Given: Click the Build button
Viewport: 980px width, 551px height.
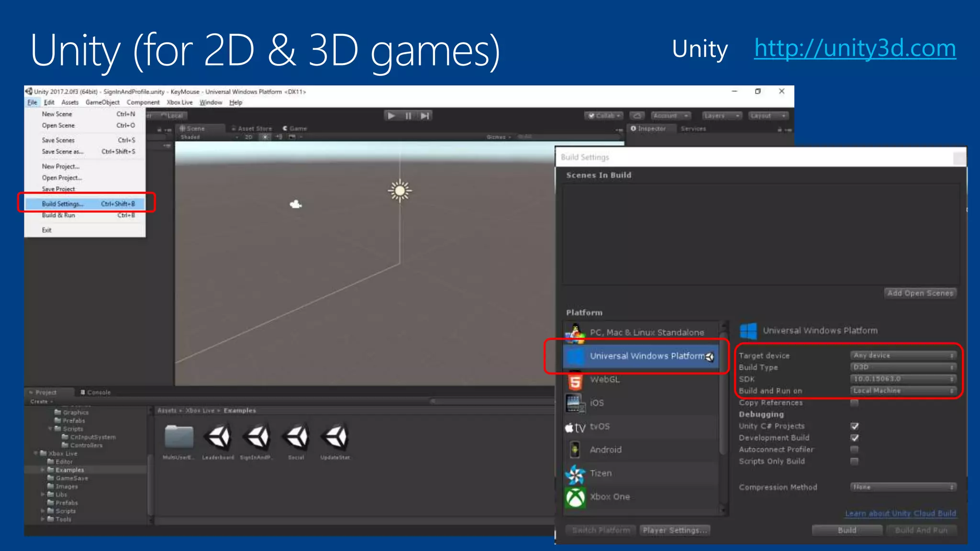Looking at the screenshot, I should coord(847,530).
